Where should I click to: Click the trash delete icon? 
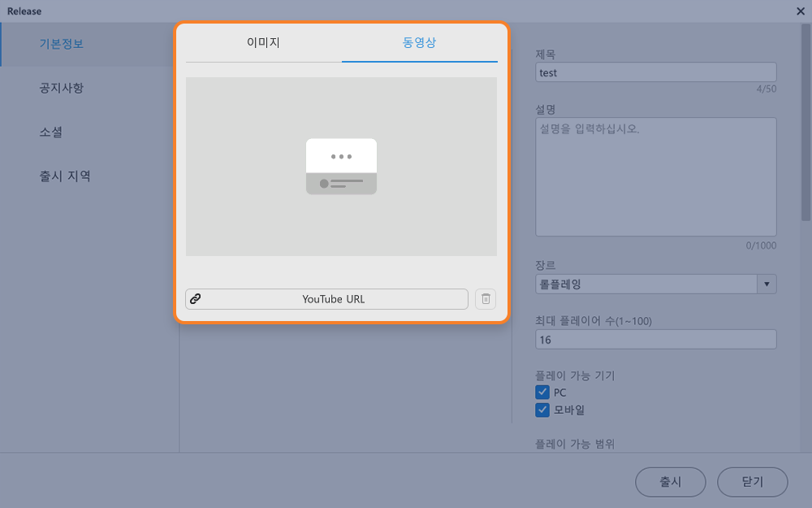(486, 299)
